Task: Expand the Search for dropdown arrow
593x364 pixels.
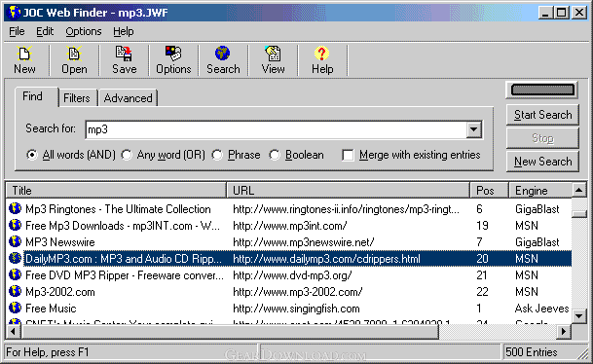Action: pyautogui.click(x=473, y=129)
